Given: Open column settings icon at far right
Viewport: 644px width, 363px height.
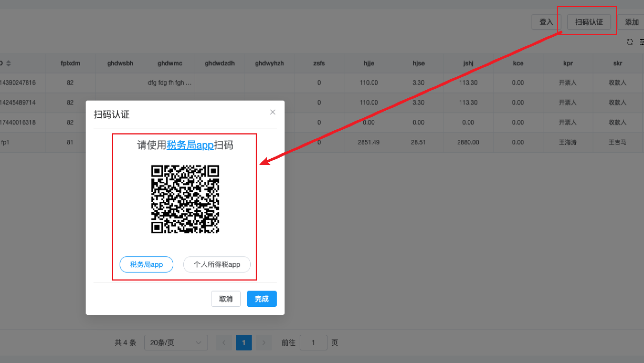Looking at the screenshot, I should [x=641, y=42].
